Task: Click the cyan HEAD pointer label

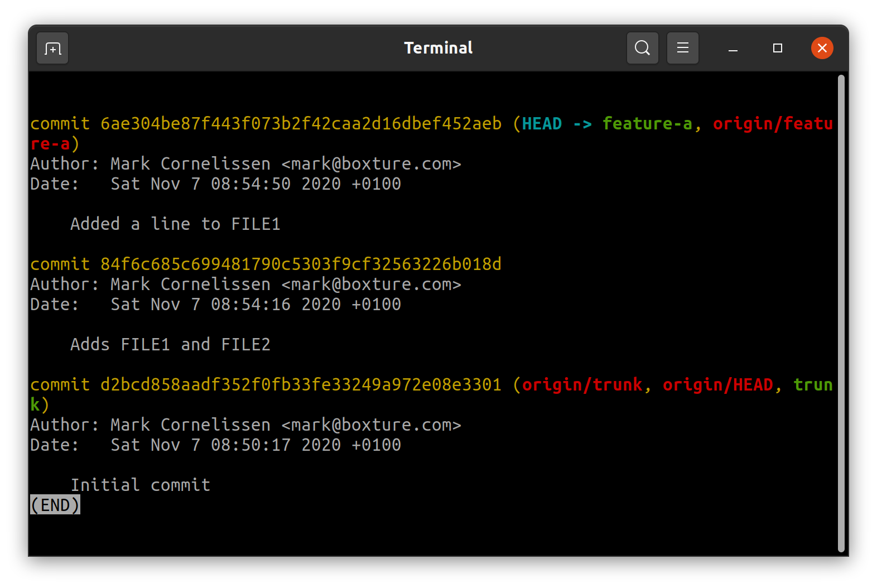Action: pos(542,124)
